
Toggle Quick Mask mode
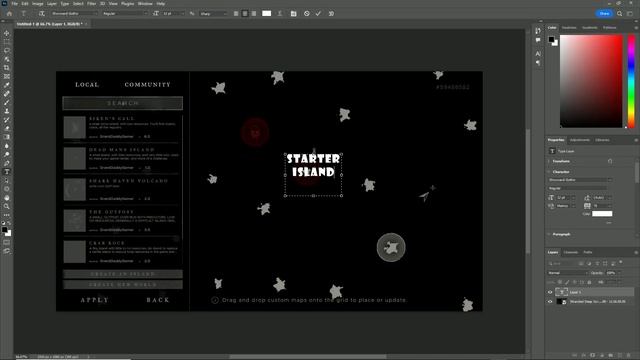7,242
